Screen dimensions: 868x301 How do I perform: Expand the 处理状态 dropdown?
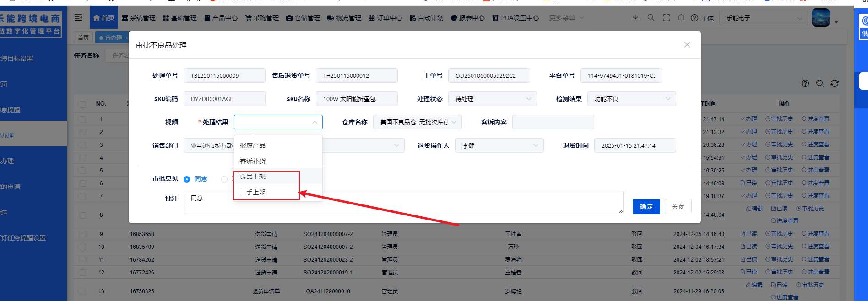(x=492, y=99)
